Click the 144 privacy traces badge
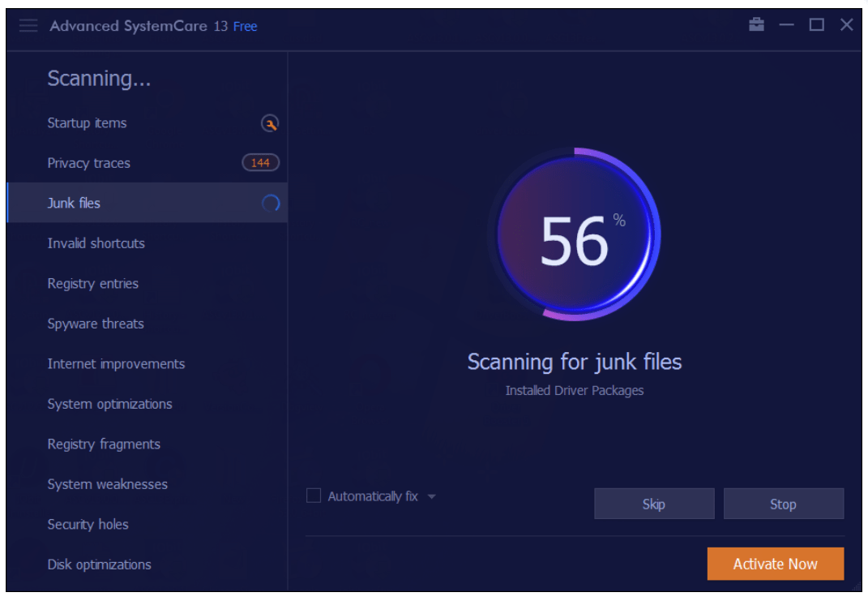 coord(260,163)
